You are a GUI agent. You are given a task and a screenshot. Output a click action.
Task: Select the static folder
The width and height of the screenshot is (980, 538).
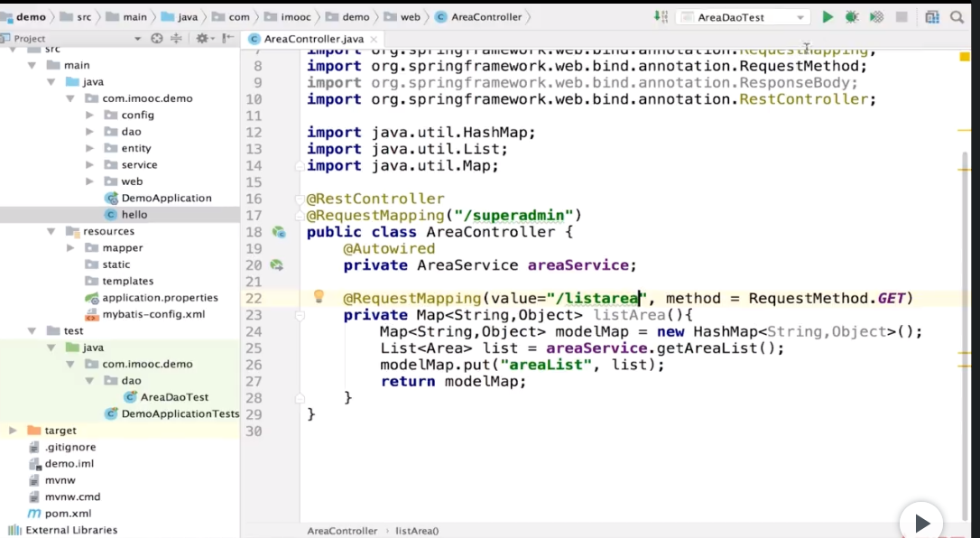click(x=116, y=264)
